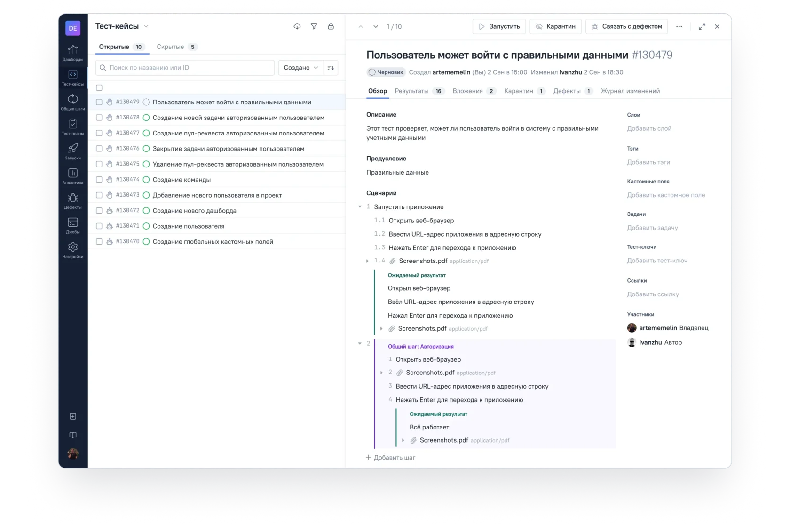Collapse scenario step 2 shared step
This screenshot has height=532, width=790.
tap(360, 344)
